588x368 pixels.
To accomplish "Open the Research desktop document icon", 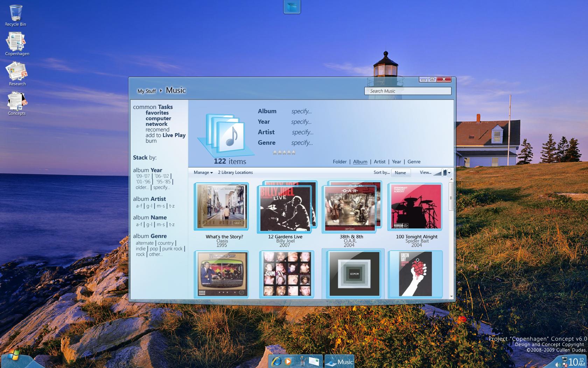I will click(17, 74).
